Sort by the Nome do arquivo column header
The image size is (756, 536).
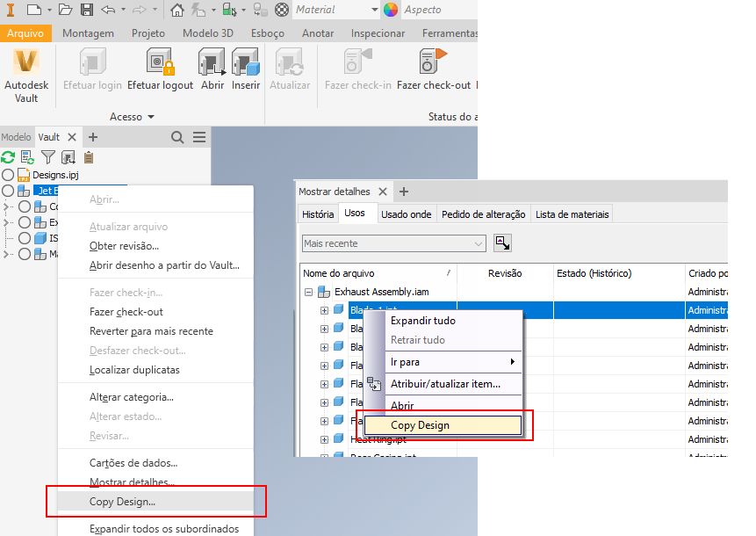tap(378, 273)
